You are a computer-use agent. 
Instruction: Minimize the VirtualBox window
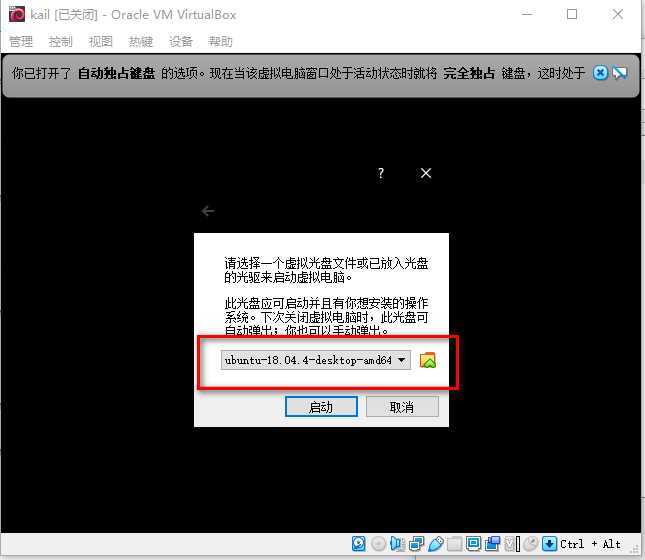point(527,14)
